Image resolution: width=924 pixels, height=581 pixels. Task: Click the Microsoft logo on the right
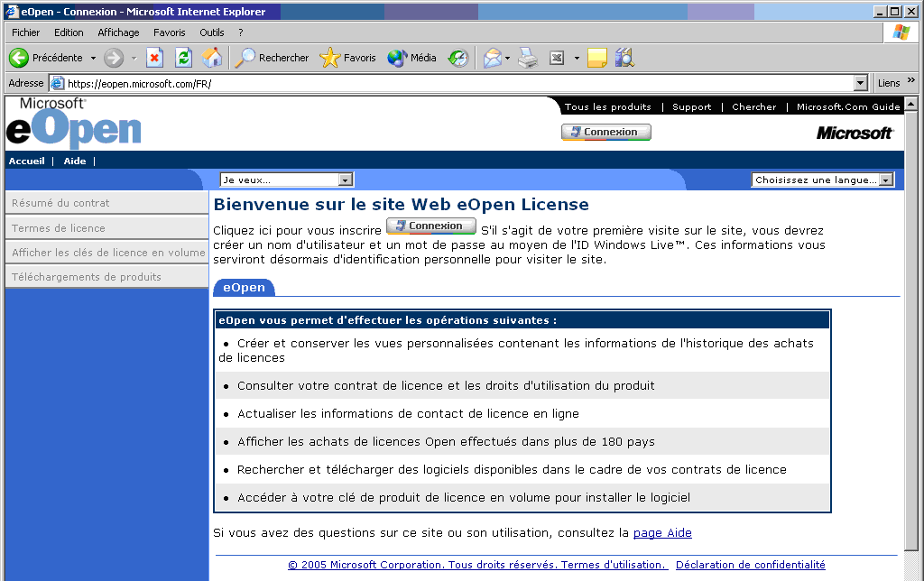point(855,134)
